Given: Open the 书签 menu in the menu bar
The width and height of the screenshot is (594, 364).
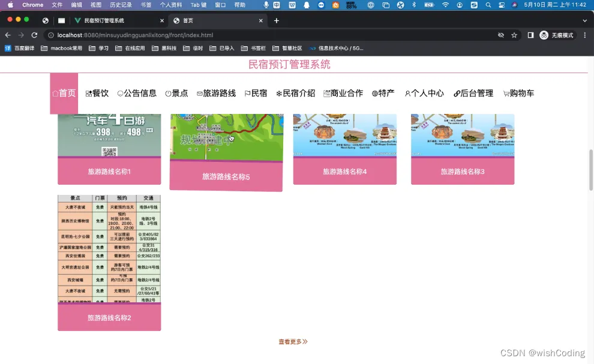Looking at the screenshot, I should pos(146,5).
